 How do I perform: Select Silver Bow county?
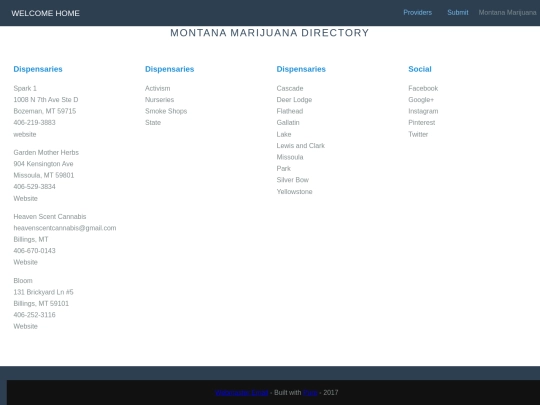tap(293, 179)
